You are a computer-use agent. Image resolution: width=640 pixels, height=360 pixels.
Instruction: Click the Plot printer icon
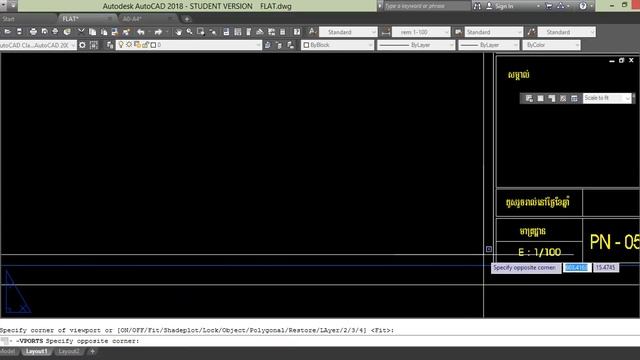33,32
